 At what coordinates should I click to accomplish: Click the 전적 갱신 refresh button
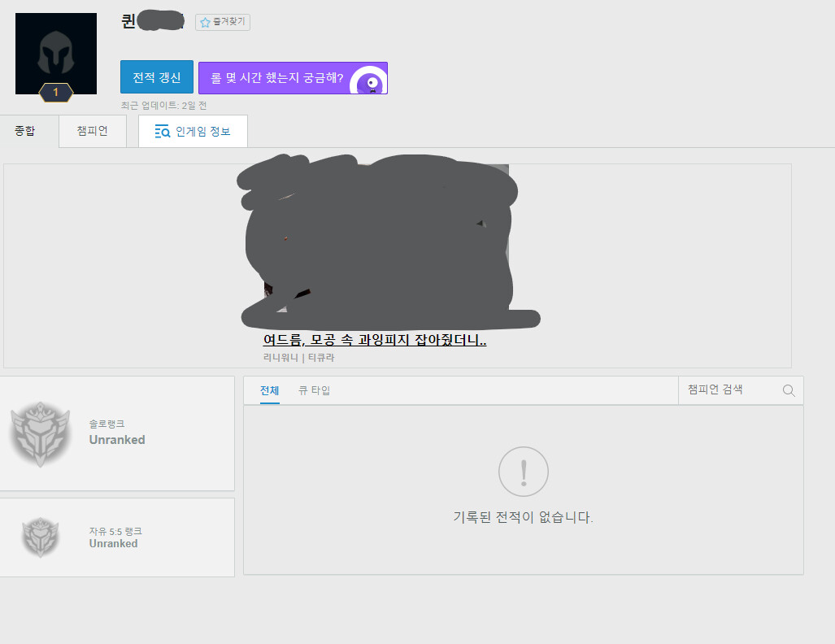(x=156, y=76)
